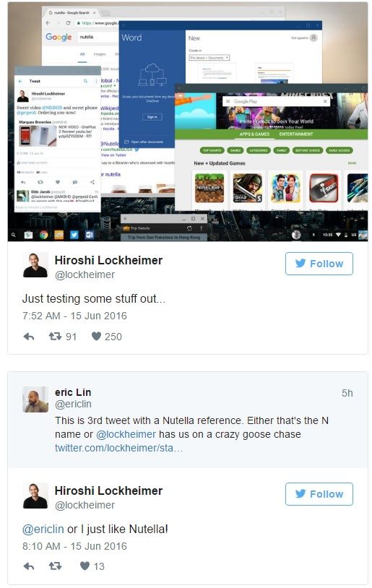Open the Chrome OS screenshot image
Screen dimensions: 372x588
(188, 121)
